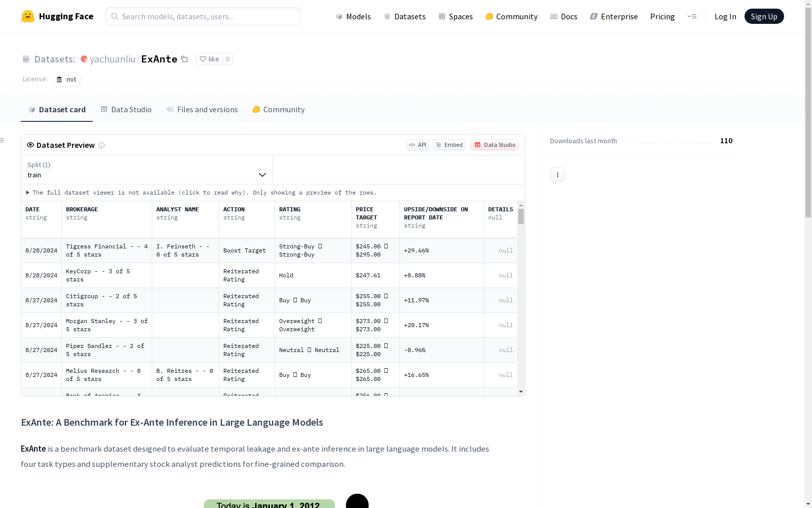Click the I. Feinseth analyst cell
Viewport: 812px width, 508px height.
coord(186,250)
